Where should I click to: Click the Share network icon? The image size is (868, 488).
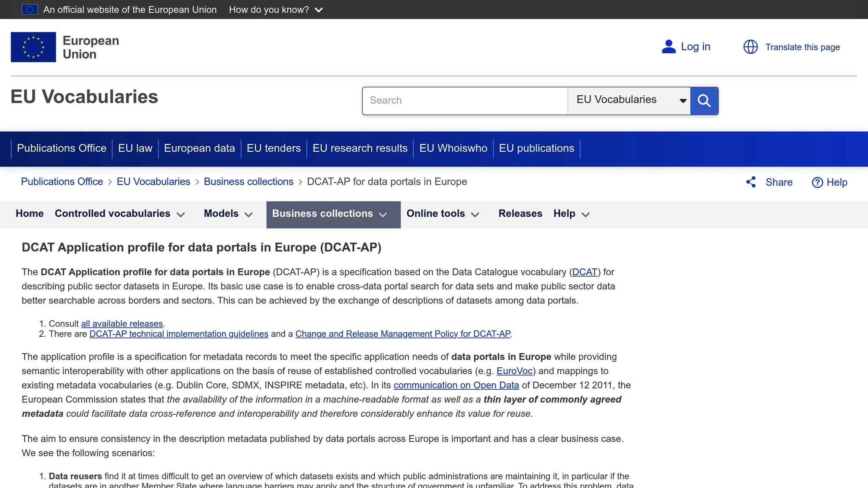(x=751, y=182)
